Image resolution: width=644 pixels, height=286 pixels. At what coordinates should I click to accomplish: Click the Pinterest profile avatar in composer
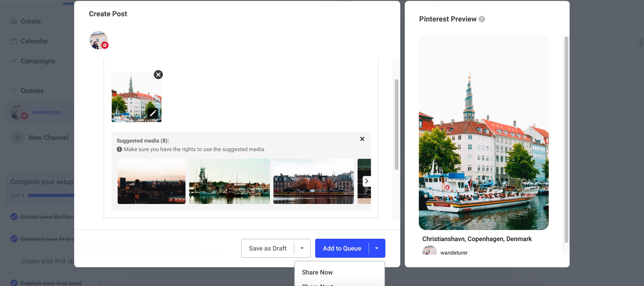(x=98, y=40)
